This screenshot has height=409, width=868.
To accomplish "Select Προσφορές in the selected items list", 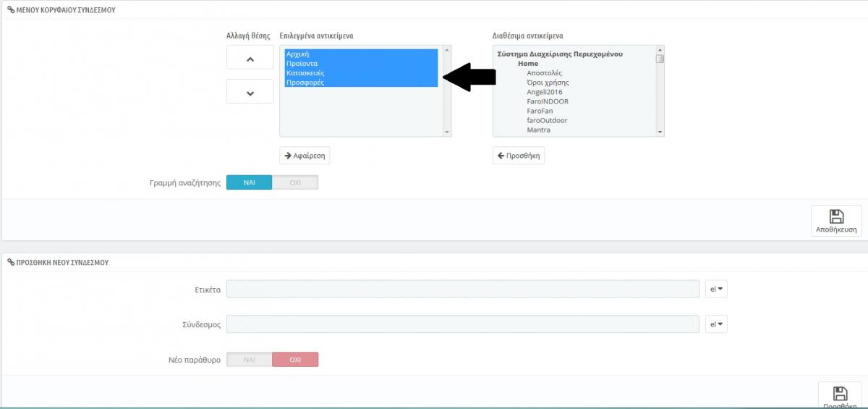I will click(362, 83).
